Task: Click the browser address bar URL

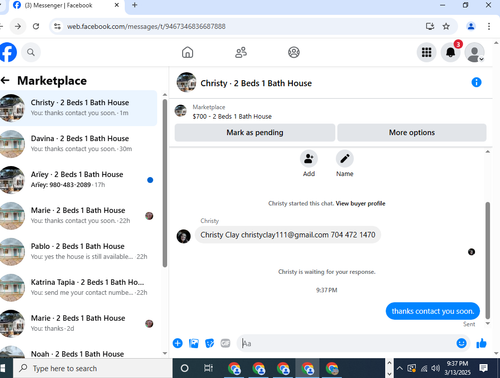Action: tap(146, 26)
